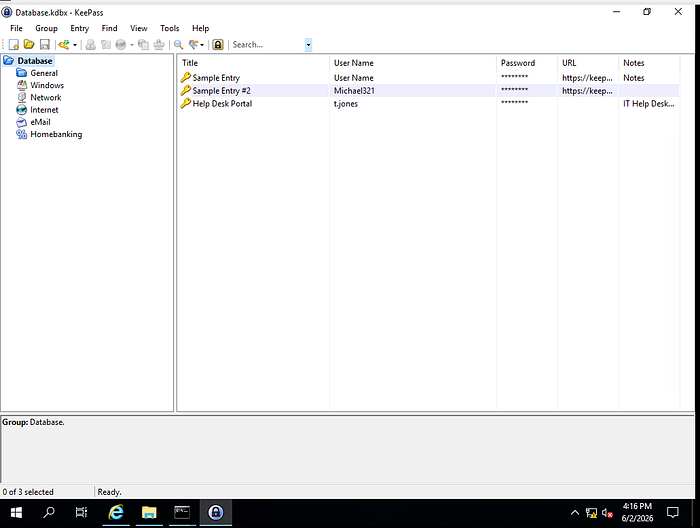Click the Homebanking percent icon

(21, 134)
